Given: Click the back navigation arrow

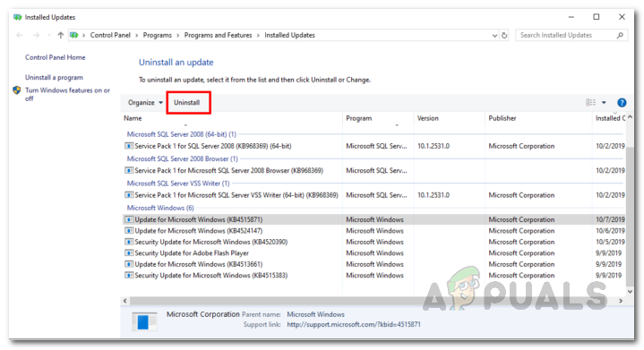Looking at the screenshot, I should click(20, 35).
